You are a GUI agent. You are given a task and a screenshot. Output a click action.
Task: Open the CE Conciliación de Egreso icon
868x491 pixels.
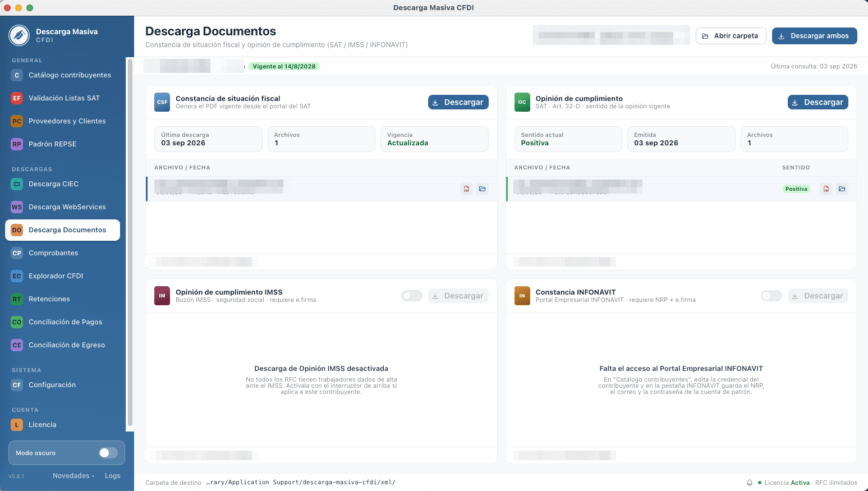click(17, 345)
